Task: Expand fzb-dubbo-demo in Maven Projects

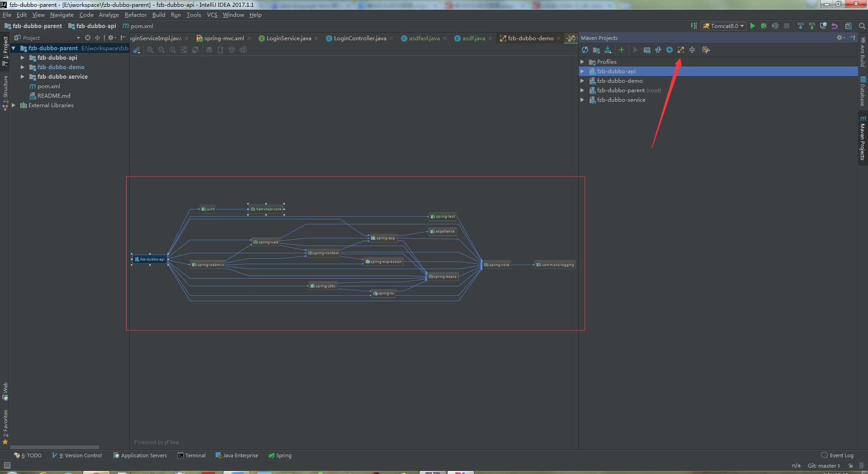Action: (x=582, y=81)
